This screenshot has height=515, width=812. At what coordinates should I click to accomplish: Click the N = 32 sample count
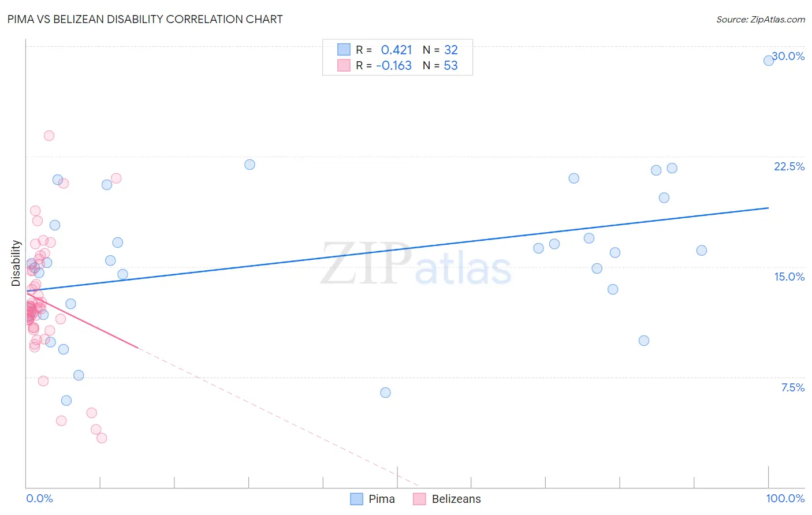[x=440, y=50]
